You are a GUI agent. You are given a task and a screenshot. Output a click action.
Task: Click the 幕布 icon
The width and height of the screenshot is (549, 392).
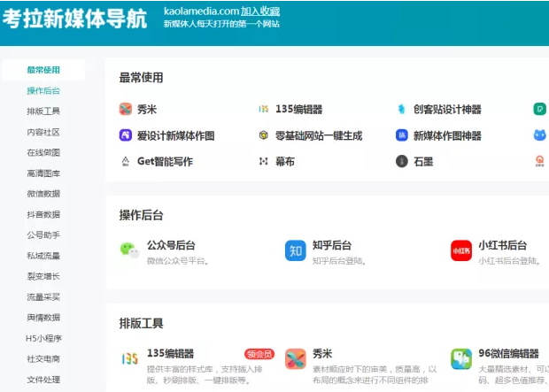click(x=263, y=161)
